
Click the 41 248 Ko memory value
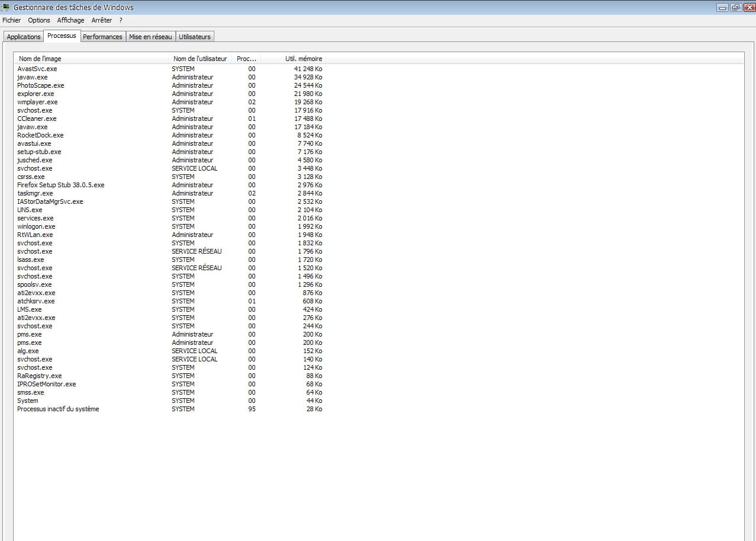[x=308, y=69]
